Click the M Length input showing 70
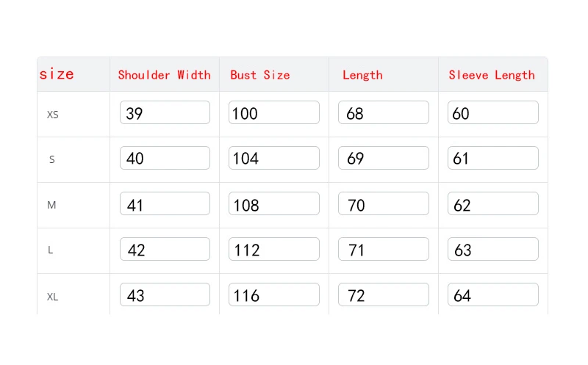588x365 pixels. 384,204
